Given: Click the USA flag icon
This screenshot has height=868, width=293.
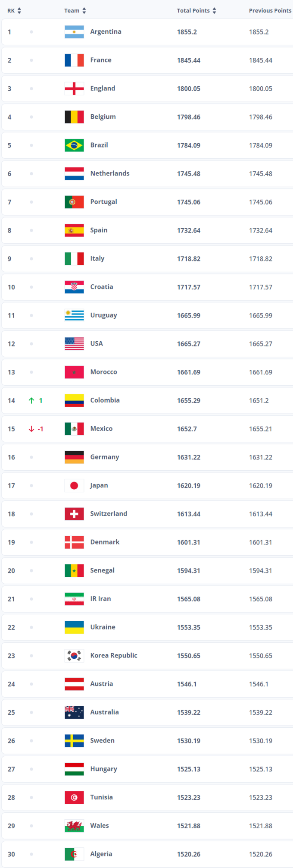Looking at the screenshot, I should tap(74, 344).
